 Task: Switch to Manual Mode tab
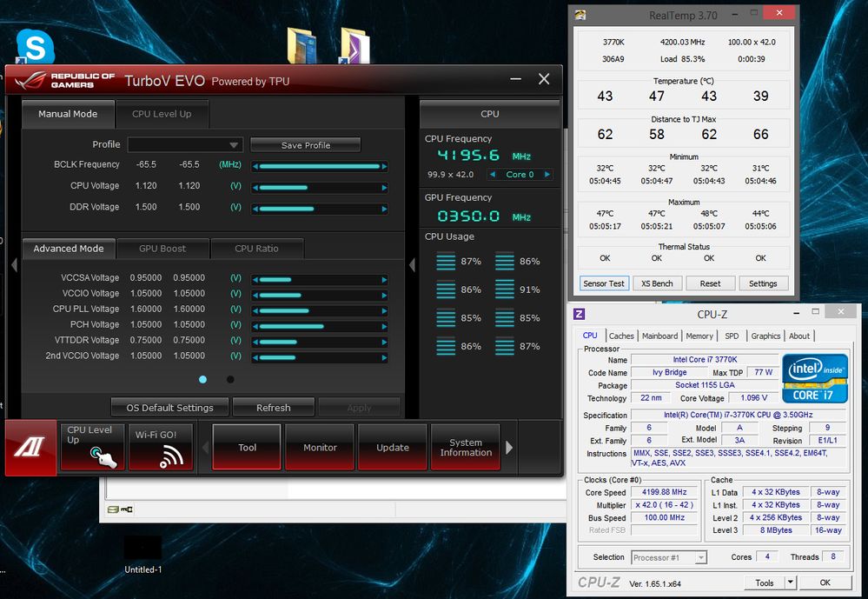coord(68,114)
